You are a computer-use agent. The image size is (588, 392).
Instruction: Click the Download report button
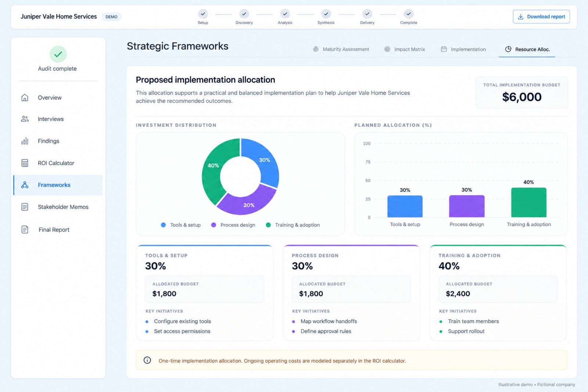[x=541, y=17]
